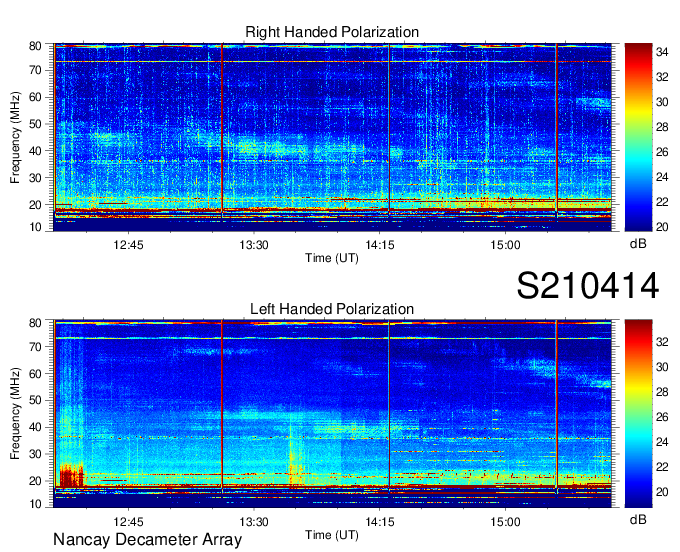Click the "13:30" tick under Left Handed plot
Screen dimensions: 680x552
tap(254, 522)
